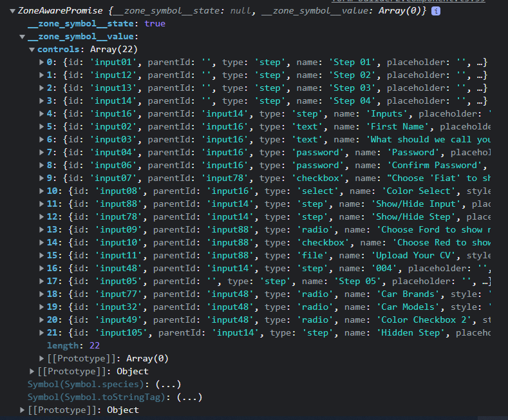Viewport: 508px width, 420px height.
Task: Expand array item 7 with id input04
Action: coord(41,152)
